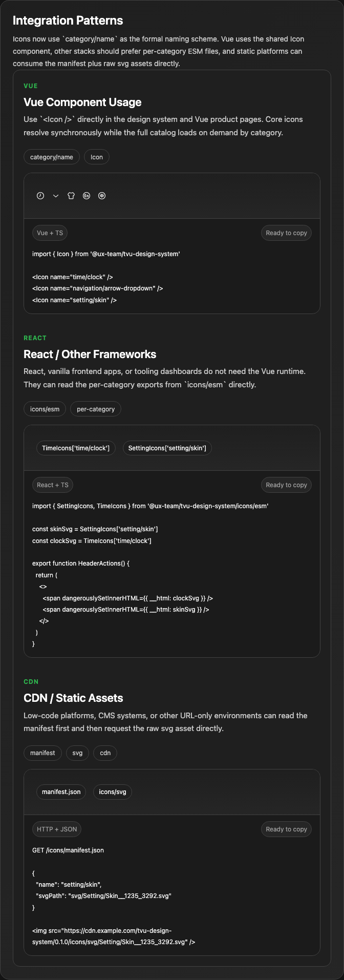The image size is (344, 980).
Task: Click the manifest tag
Action: 42,753
